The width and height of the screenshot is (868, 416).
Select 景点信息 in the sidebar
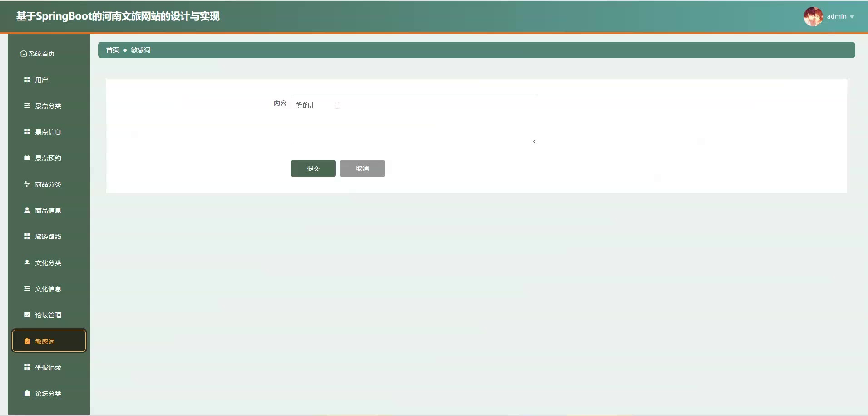[49, 132]
